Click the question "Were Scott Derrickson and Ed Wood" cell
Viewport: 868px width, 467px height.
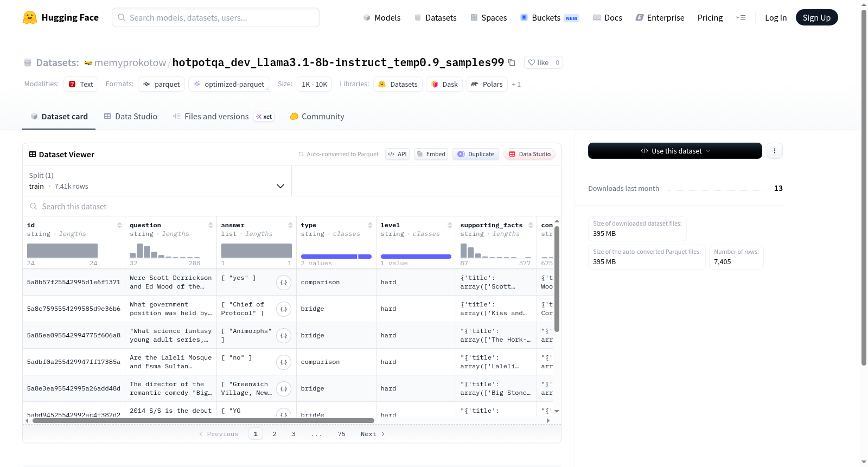(171, 283)
